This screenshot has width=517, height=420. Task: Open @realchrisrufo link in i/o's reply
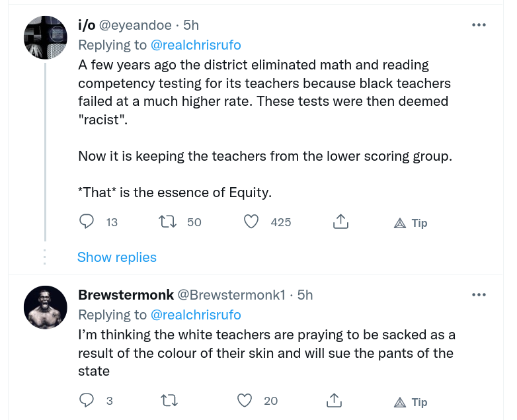(x=196, y=45)
